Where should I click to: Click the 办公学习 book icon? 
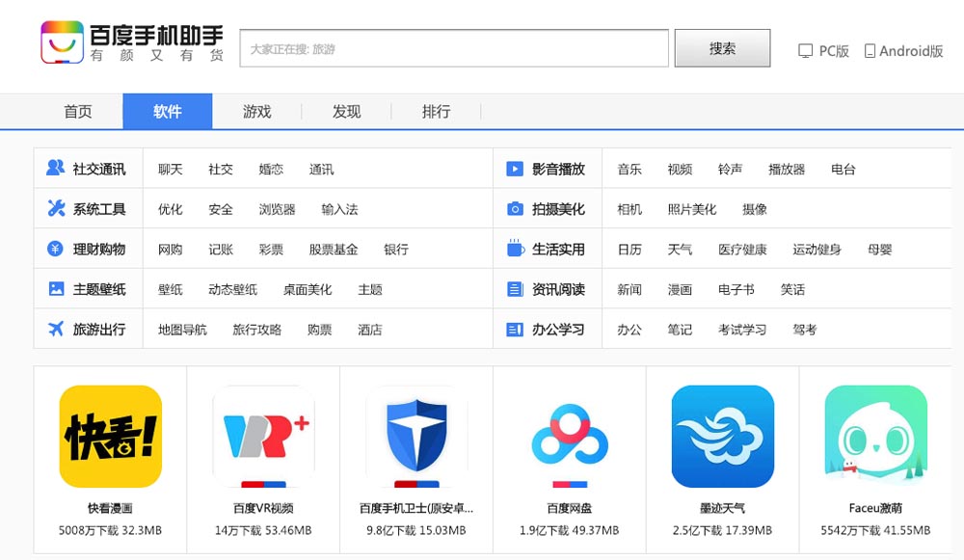[515, 330]
